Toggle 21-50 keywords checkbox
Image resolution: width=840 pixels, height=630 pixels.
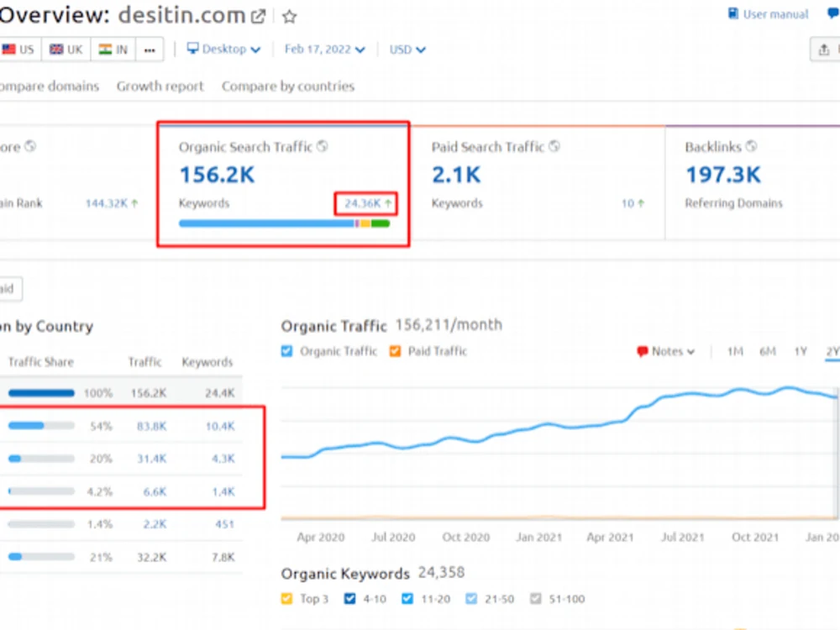click(x=471, y=599)
